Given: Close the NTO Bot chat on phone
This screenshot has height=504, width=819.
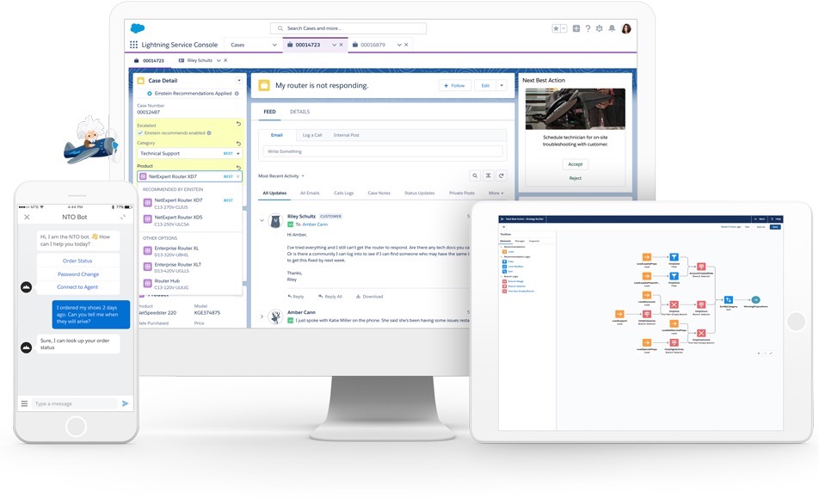Looking at the screenshot, I should pos(27,217).
